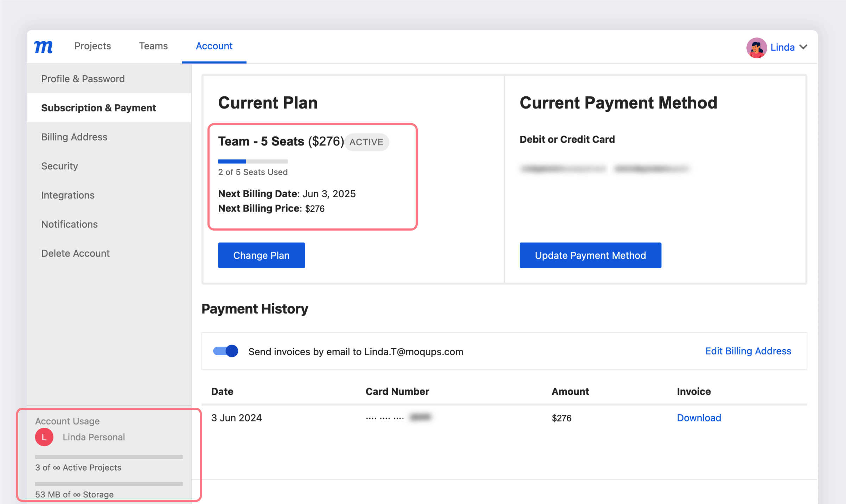Click the seats used progress bar

click(253, 161)
